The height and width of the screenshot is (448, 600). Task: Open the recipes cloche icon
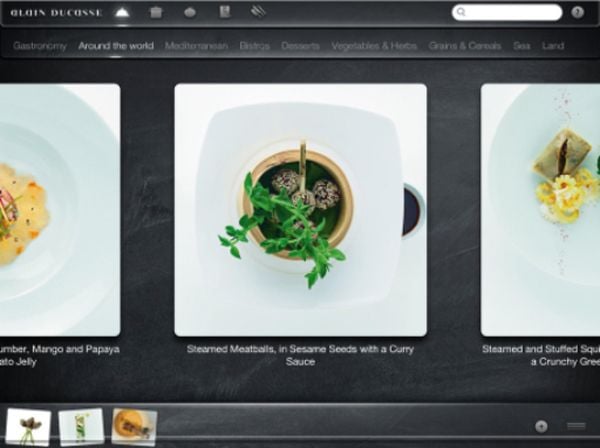[122, 13]
